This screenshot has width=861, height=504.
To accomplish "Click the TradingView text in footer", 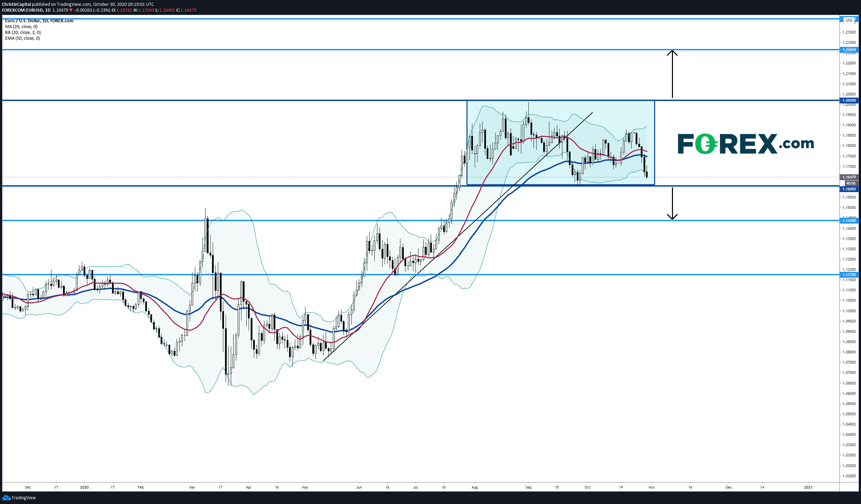I will point(24,498).
